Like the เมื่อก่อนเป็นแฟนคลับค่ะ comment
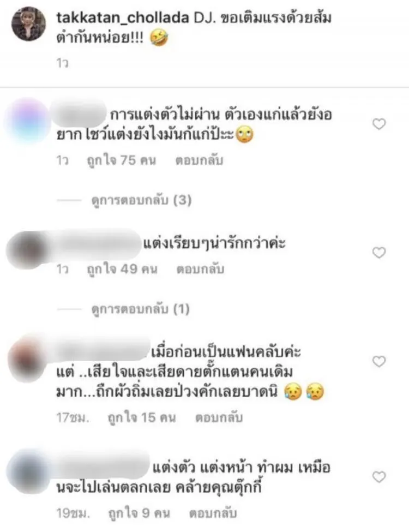 click(379, 361)
